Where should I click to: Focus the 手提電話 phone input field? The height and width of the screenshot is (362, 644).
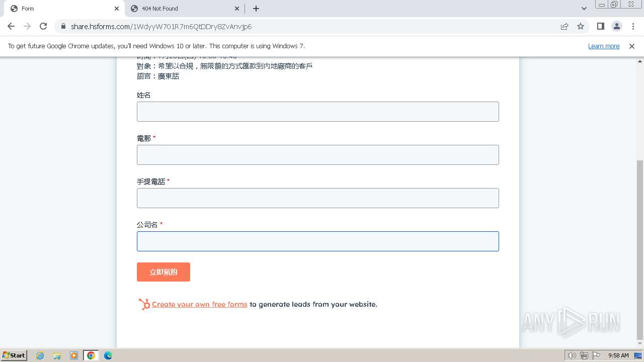[x=318, y=198]
